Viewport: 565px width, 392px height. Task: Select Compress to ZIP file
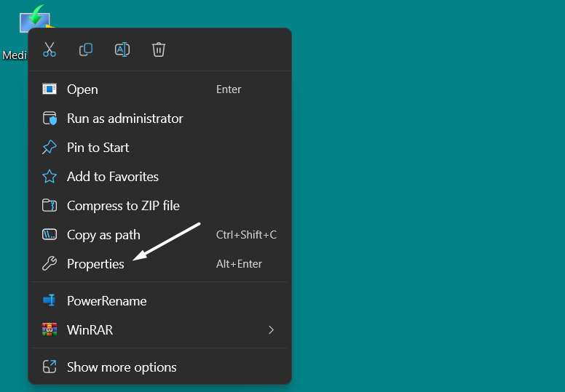123,206
